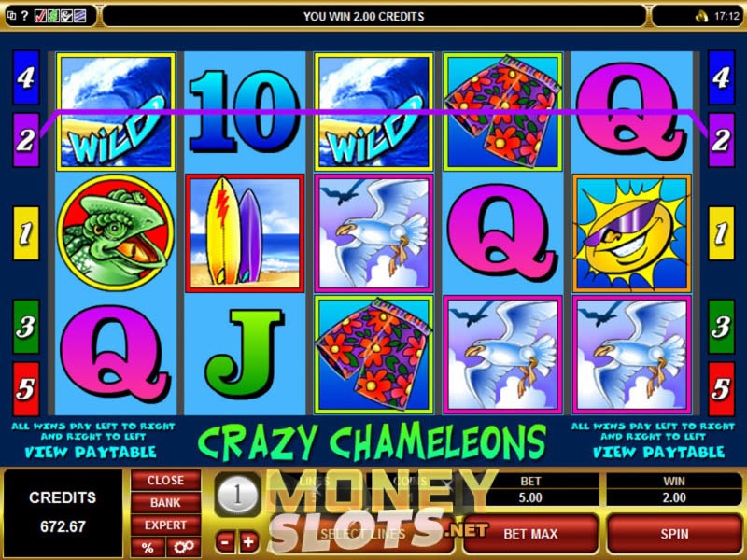Decrease coin size with the minus button
Image resolution: width=747 pixels, height=560 pixels.
pyautogui.click(x=225, y=542)
